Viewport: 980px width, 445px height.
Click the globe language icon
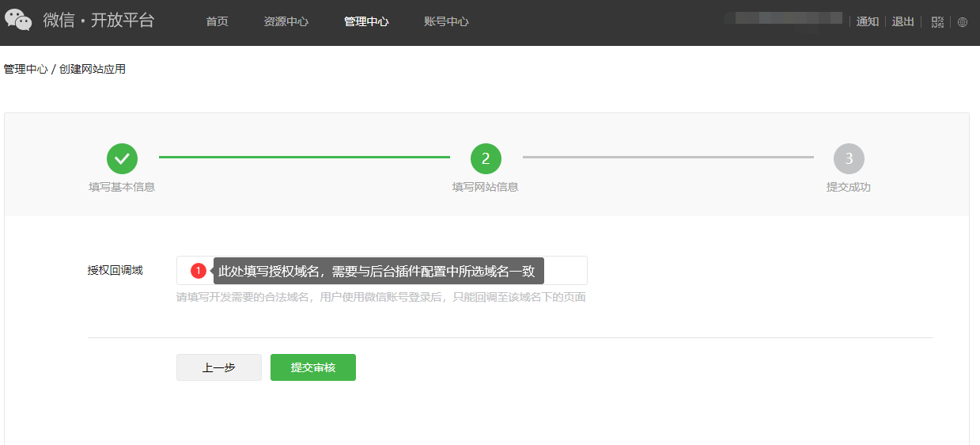pyautogui.click(x=963, y=22)
